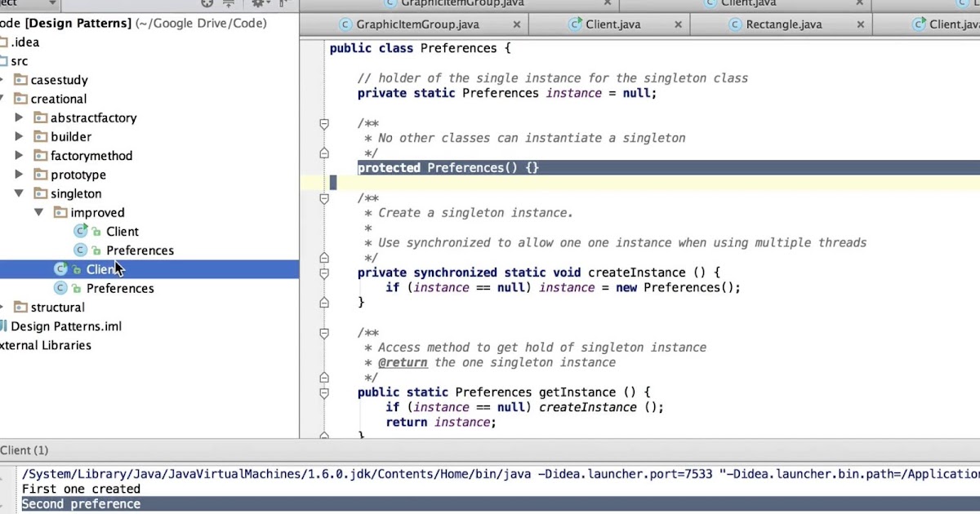980x514 pixels.
Task: Click the runnable class icon of improved Client
Action: point(80,231)
